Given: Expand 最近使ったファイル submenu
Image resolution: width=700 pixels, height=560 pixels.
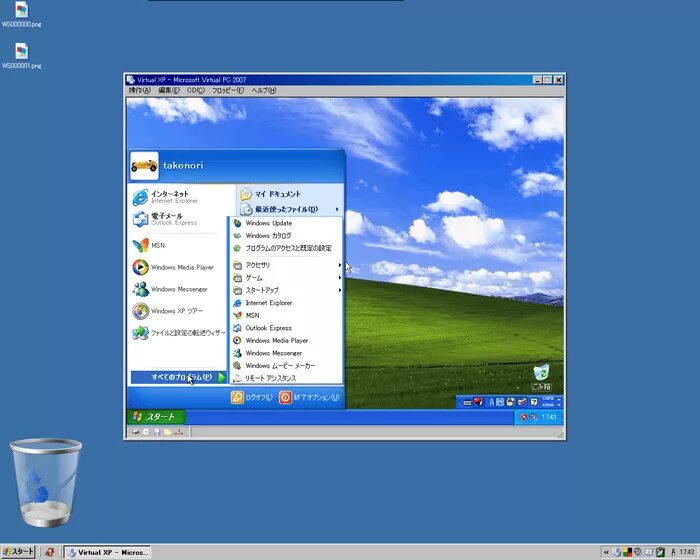Looking at the screenshot, I should [x=290, y=209].
